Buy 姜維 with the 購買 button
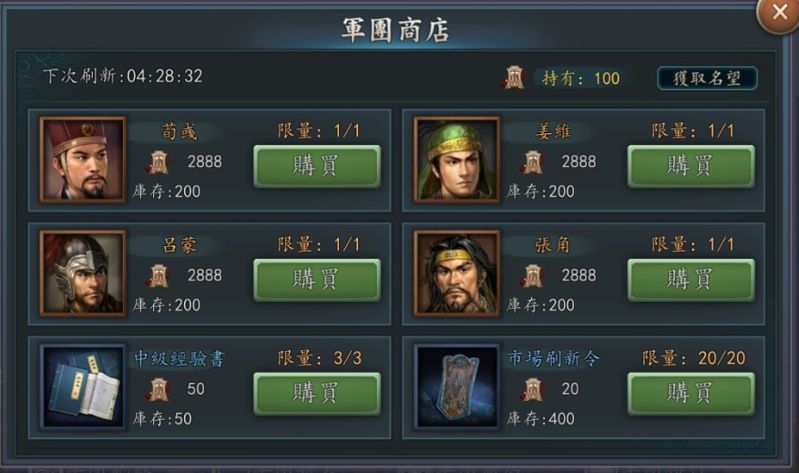Image resolution: width=799 pixels, height=473 pixels. 691,166
